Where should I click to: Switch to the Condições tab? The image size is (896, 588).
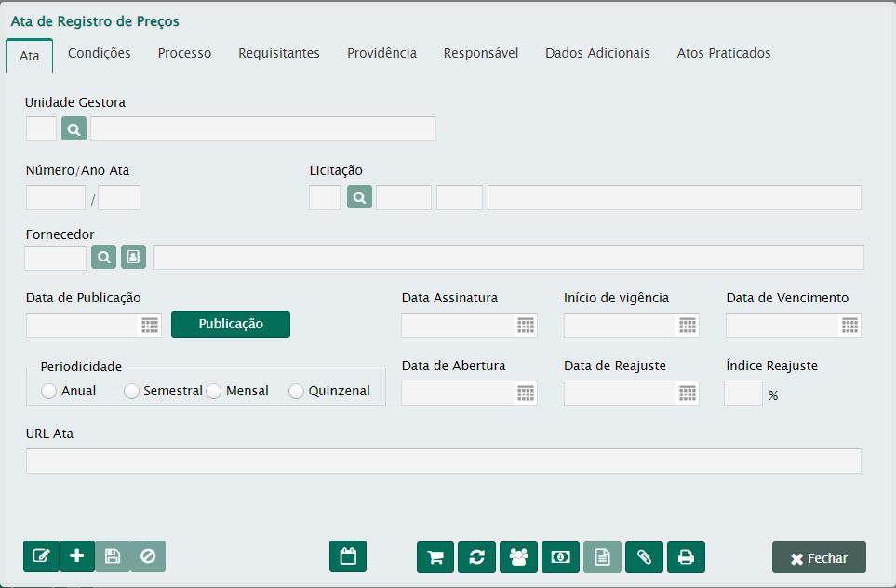100,54
